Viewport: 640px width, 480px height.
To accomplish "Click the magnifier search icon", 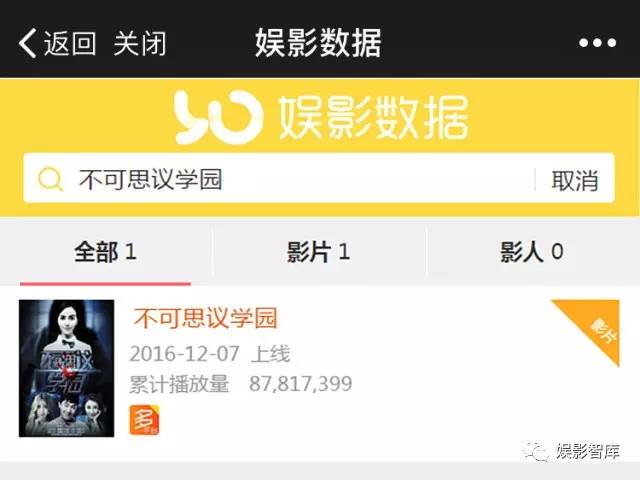I will (50, 179).
